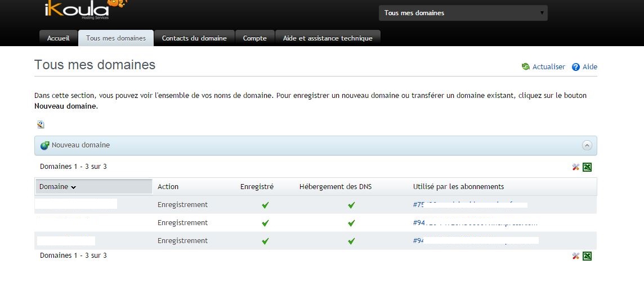Sort by the Domaine column header
This screenshot has width=644, height=282.
pos(57,187)
